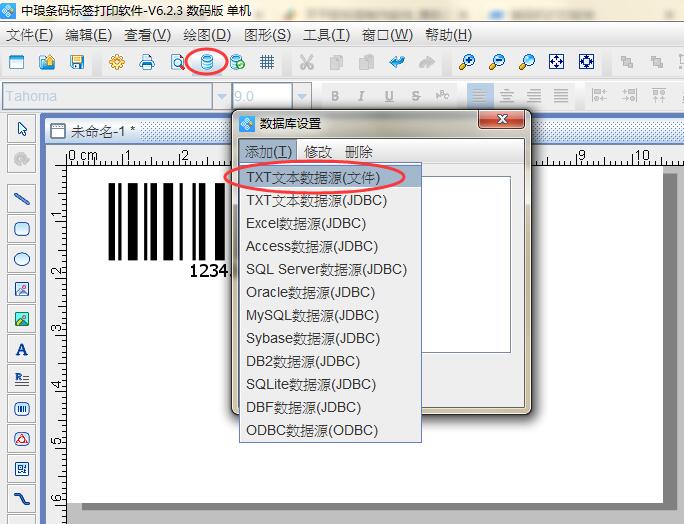
Task: Select Excel数据源(JDBC) option
Action: [x=305, y=223]
